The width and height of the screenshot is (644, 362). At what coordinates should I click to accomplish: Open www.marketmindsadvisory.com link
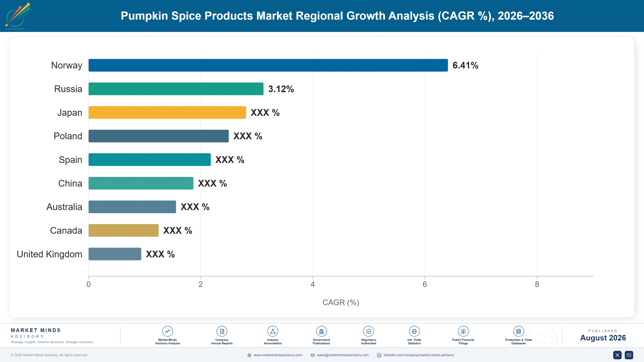(278, 355)
